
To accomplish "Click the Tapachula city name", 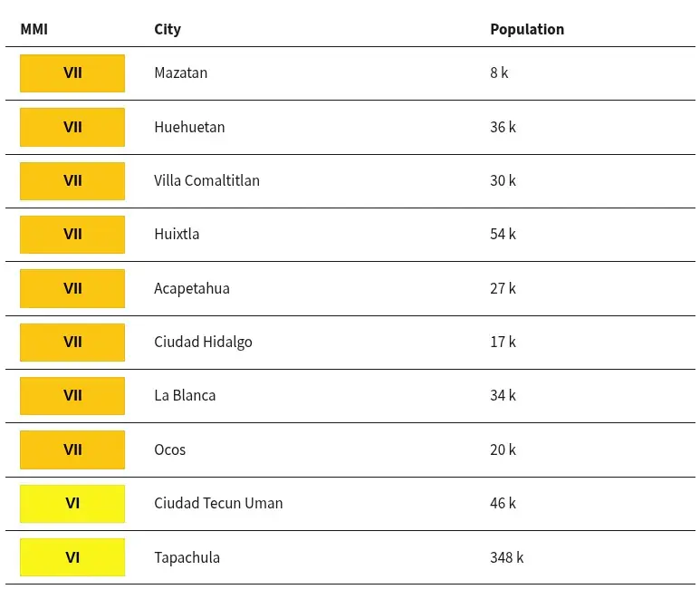I will point(187,558).
